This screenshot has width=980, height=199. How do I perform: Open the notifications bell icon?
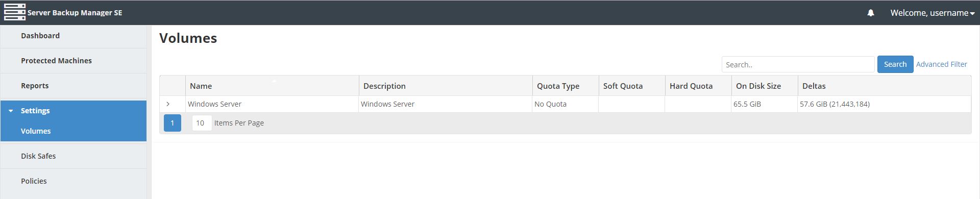(871, 13)
